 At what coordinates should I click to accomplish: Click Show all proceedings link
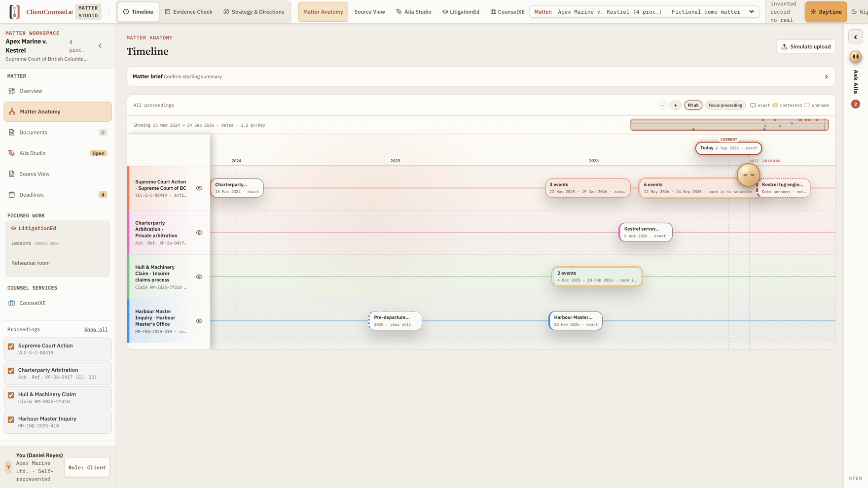pyautogui.click(x=96, y=330)
